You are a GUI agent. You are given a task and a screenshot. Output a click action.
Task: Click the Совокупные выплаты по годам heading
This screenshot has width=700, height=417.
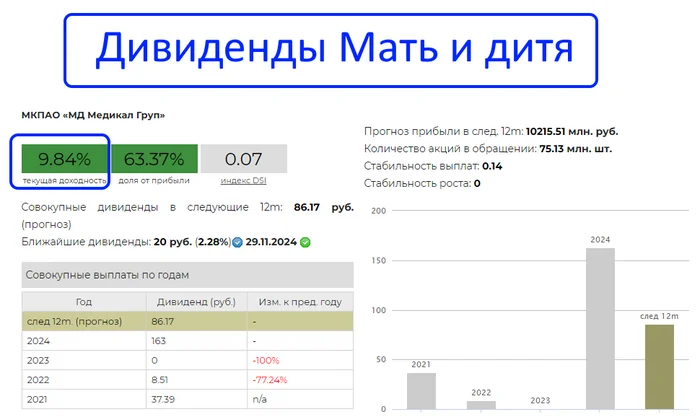pos(107,275)
